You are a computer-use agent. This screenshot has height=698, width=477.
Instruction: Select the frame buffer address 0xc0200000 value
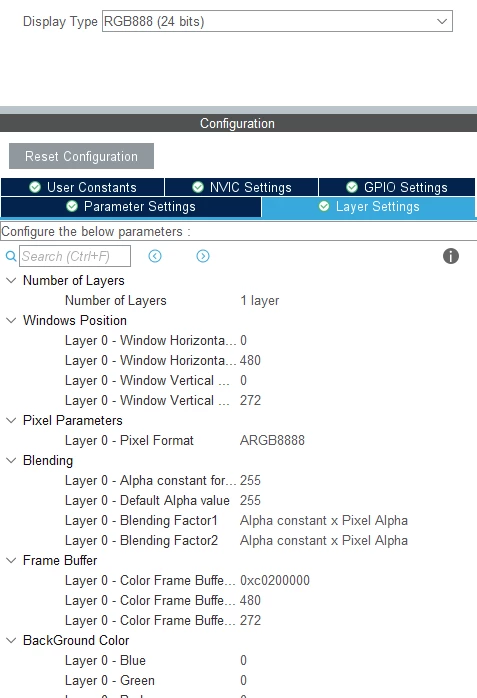click(275, 580)
